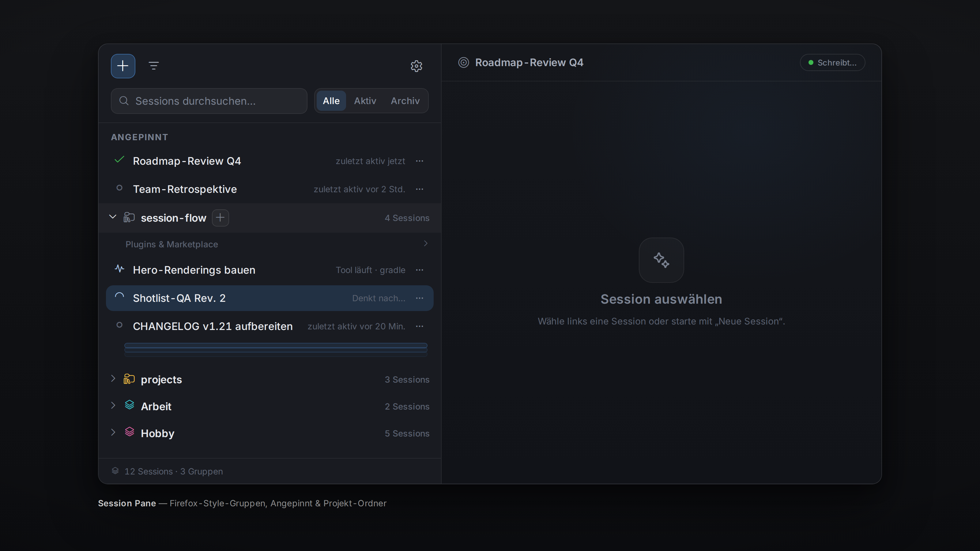
Task: Open more options for Shotlist-QA Rev. 2
Action: tap(419, 298)
